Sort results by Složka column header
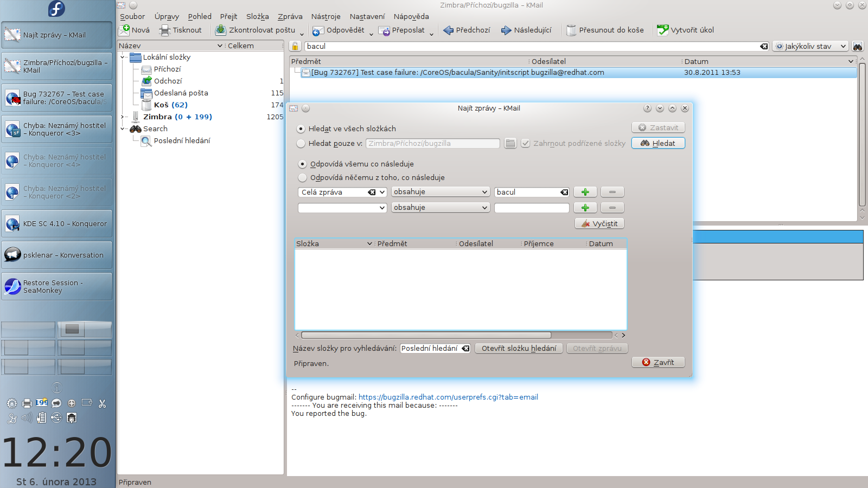 coord(334,244)
